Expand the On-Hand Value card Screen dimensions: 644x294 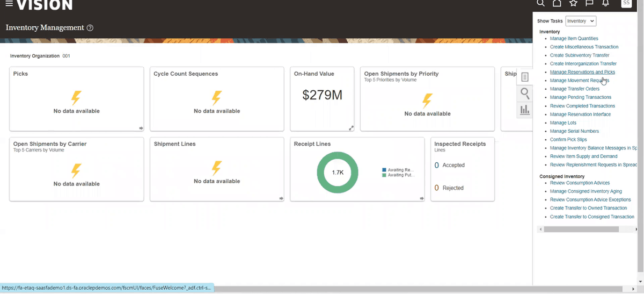pos(352,128)
